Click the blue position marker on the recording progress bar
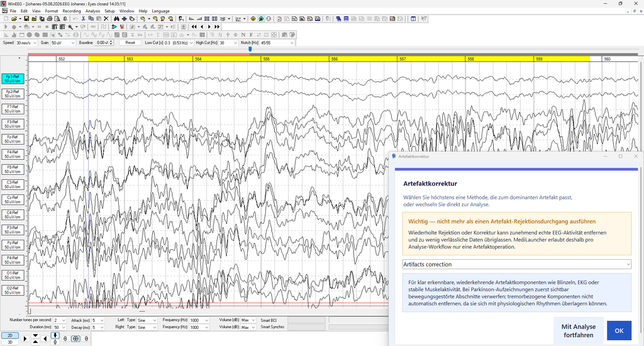Viewport: 644px width, 346px height. tap(250, 49)
